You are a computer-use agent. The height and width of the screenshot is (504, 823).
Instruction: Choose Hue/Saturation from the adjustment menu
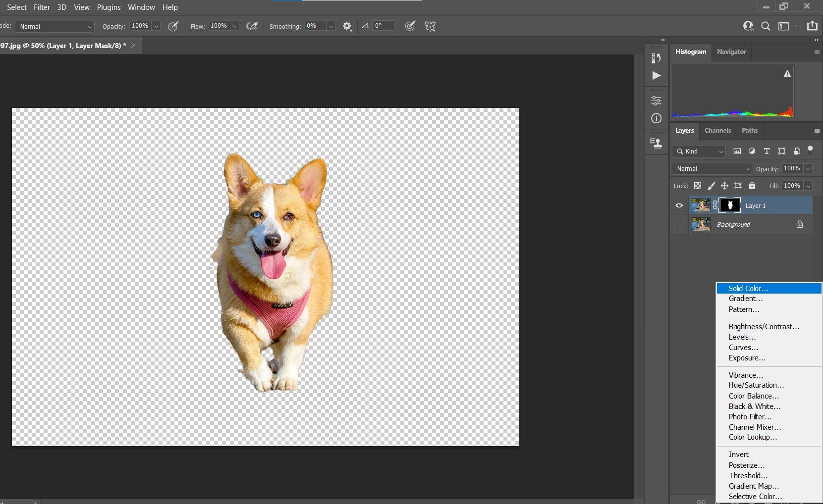click(756, 385)
